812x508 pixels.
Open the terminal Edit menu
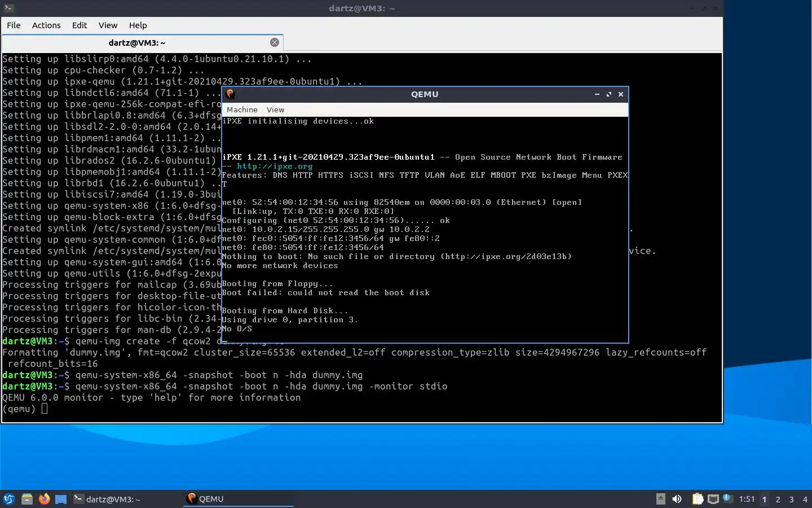coord(80,25)
